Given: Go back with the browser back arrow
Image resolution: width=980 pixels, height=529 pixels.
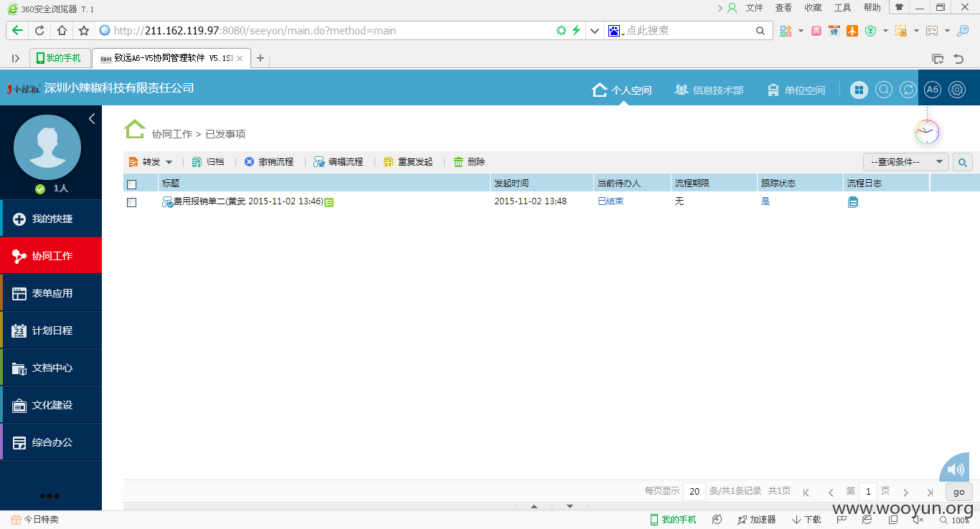Looking at the screenshot, I should [17, 31].
